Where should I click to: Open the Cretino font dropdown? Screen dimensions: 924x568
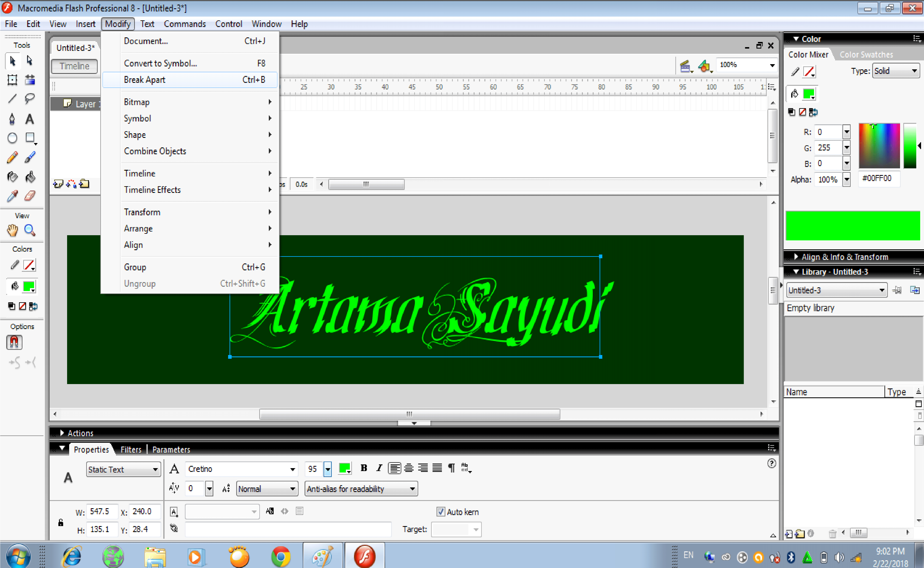[x=292, y=469]
